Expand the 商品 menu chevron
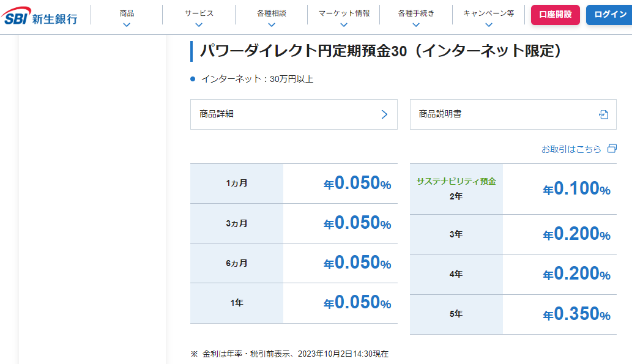Image resolution: width=632 pixels, height=364 pixels. pos(127,25)
